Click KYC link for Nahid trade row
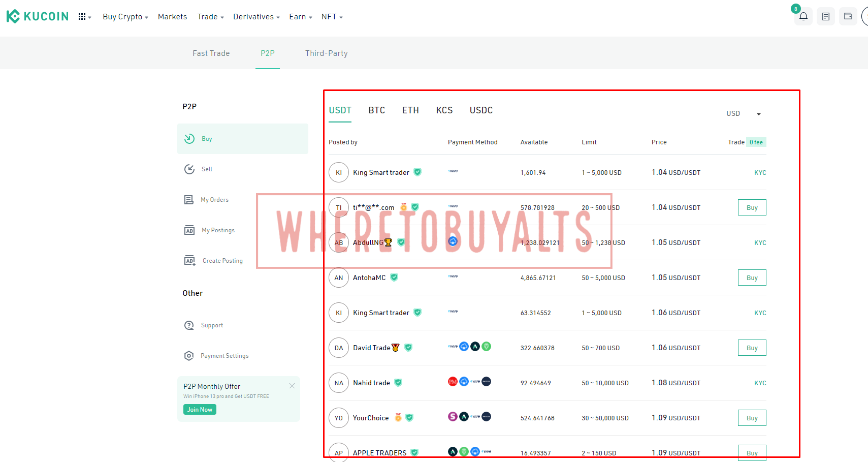 (x=760, y=383)
